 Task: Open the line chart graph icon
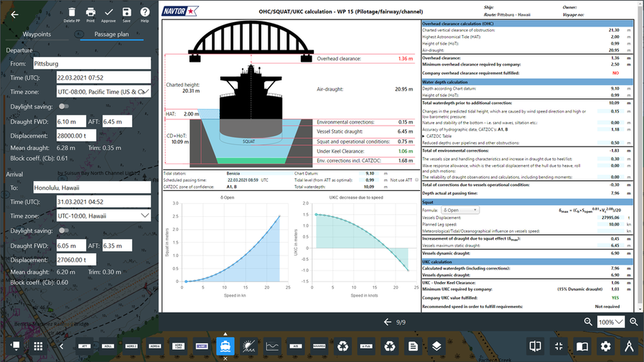(x=272, y=346)
